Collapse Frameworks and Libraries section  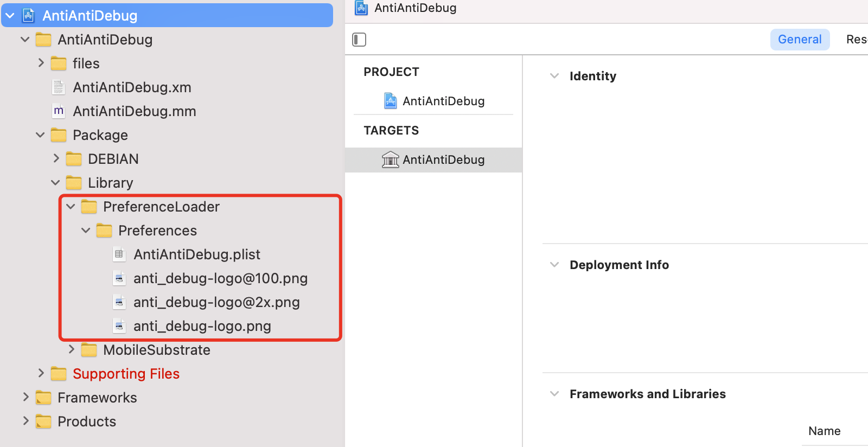[x=554, y=394]
